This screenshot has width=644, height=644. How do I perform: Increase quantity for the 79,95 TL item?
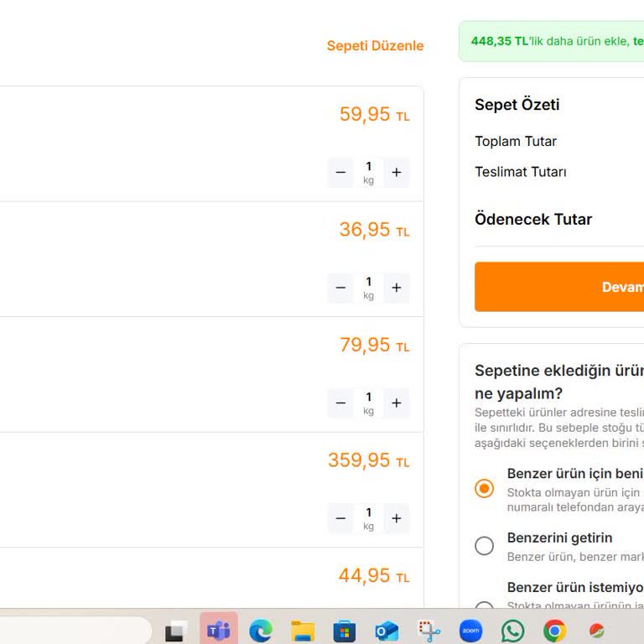pos(397,403)
